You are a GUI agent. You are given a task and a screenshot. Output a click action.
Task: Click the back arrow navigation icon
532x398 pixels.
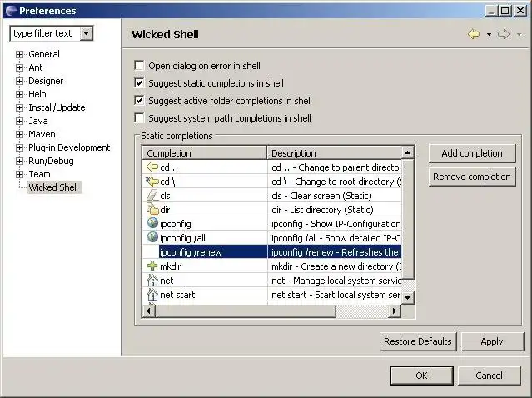(x=474, y=34)
